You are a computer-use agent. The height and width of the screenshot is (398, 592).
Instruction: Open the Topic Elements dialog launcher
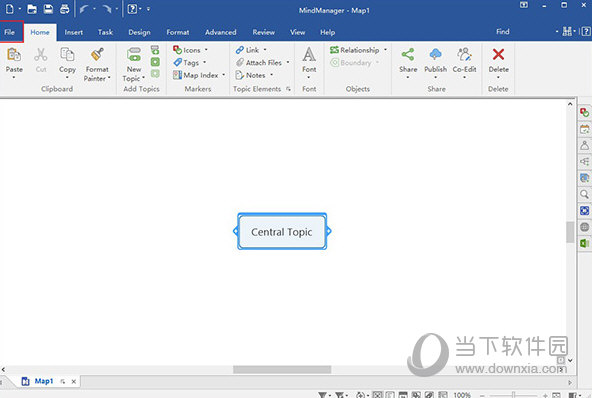[288, 89]
